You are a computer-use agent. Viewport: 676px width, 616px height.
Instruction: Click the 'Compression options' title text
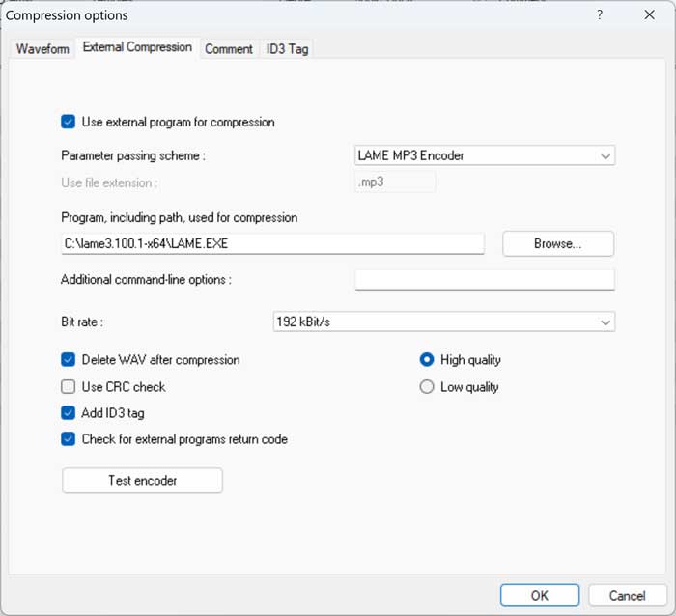[67, 15]
